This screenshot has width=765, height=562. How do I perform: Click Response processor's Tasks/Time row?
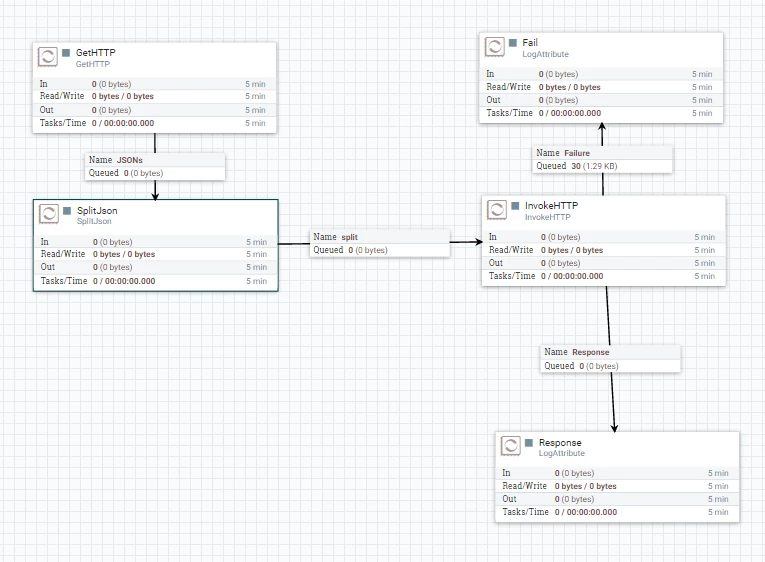click(x=617, y=512)
